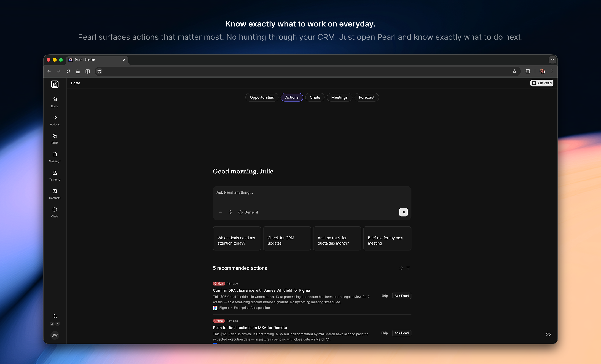The height and width of the screenshot is (364, 601).
Task: Close the Pearl | Notion browser tab
Action: click(124, 60)
